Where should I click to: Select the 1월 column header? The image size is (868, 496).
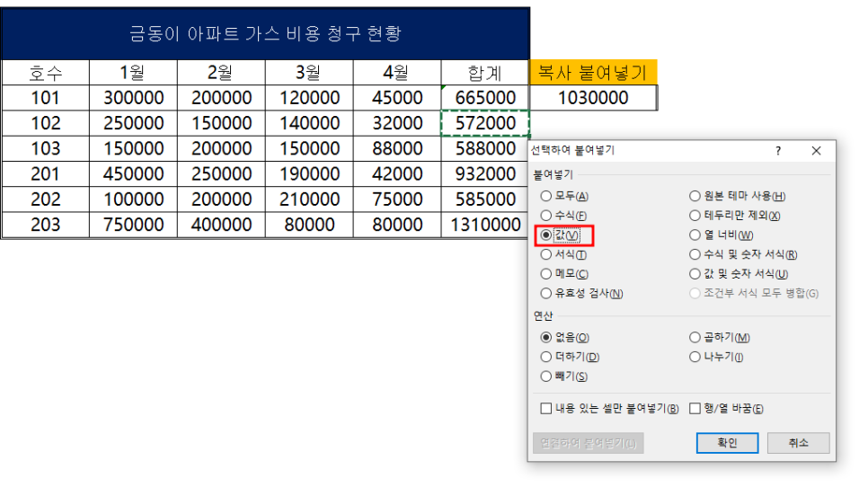click(x=133, y=73)
